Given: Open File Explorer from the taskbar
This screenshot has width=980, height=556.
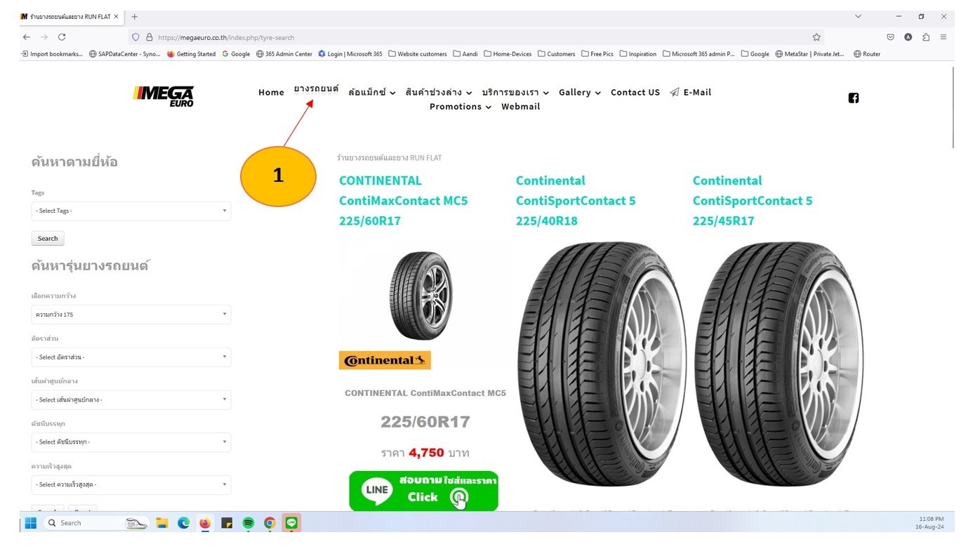Looking at the screenshot, I should click(162, 523).
